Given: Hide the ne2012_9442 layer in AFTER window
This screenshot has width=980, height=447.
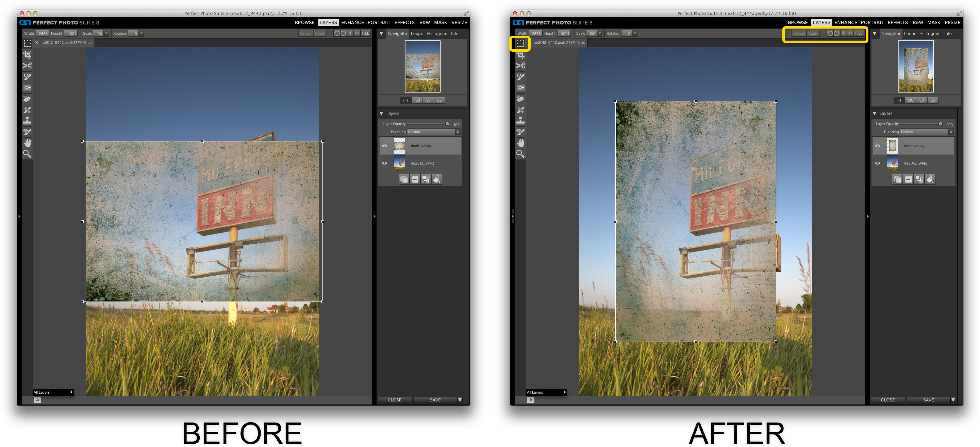Looking at the screenshot, I should pyautogui.click(x=878, y=164).
